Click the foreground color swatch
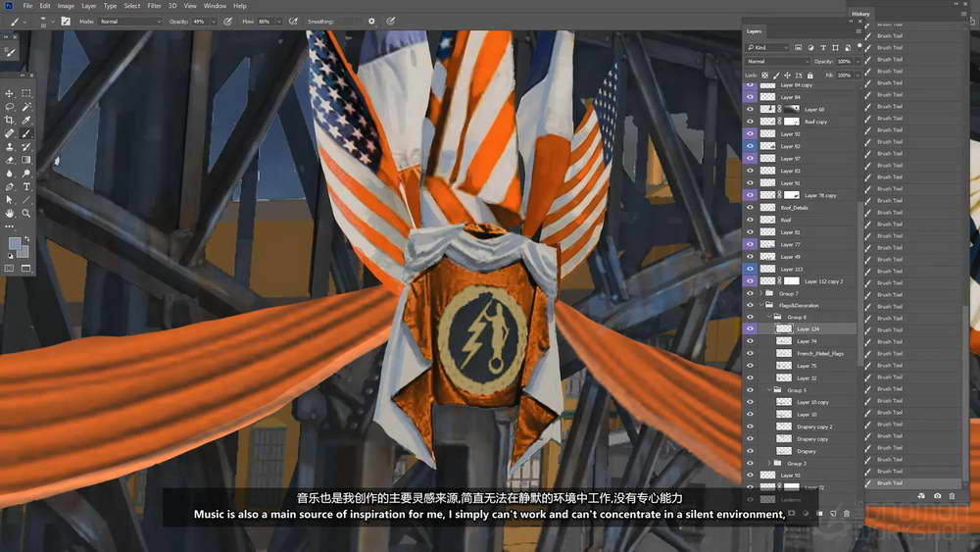 pyautogui.click(x=15, y=243)
